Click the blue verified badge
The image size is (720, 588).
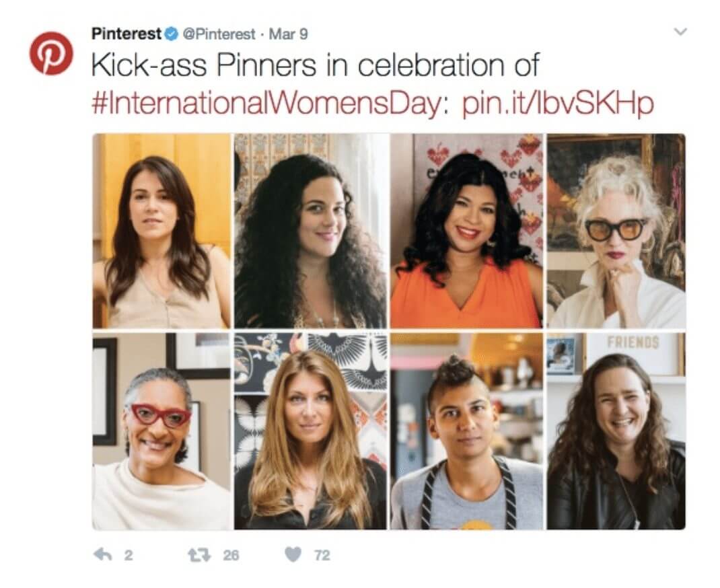[x=172, y=34]
